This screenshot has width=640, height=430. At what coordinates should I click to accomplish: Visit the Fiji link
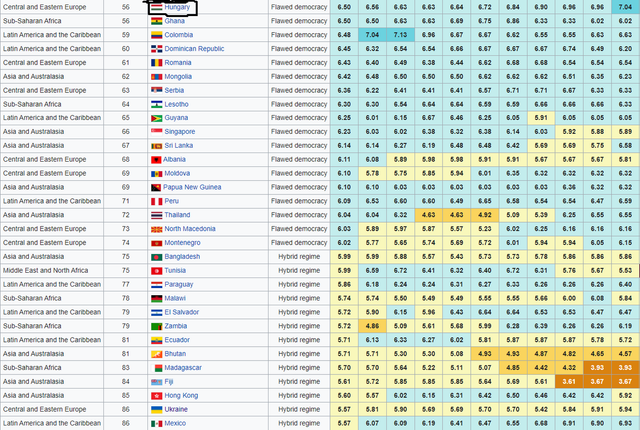pos(169,381)
